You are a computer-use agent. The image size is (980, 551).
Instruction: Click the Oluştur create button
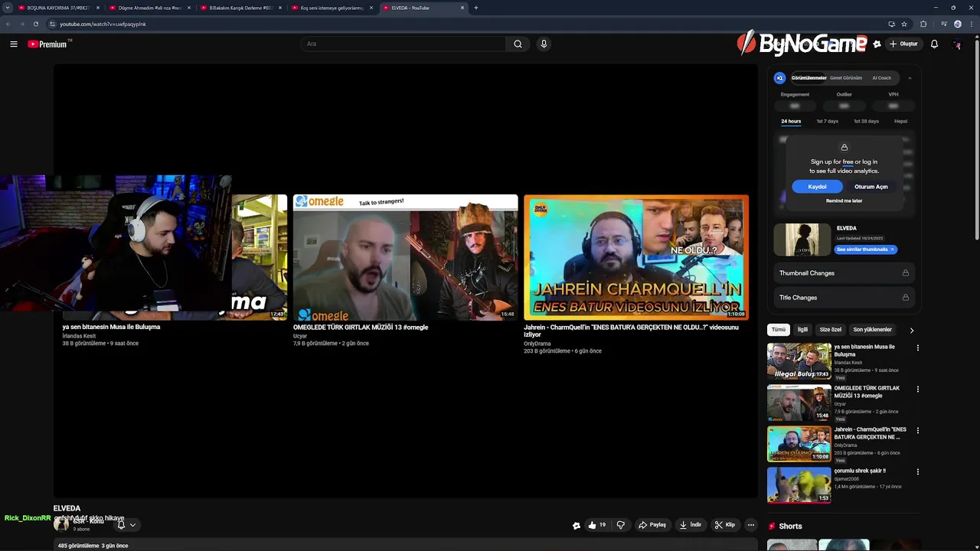(903, 44)
